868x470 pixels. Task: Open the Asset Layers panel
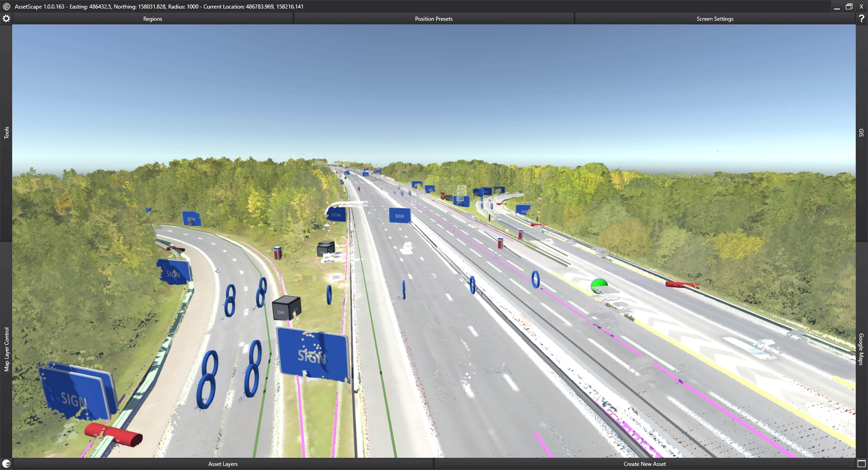[223, 464]
